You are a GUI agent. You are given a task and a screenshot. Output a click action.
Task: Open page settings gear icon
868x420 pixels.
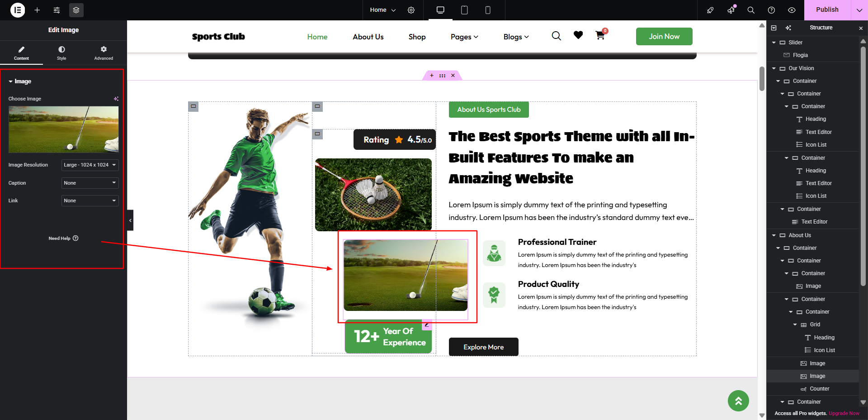click(411, 10)
